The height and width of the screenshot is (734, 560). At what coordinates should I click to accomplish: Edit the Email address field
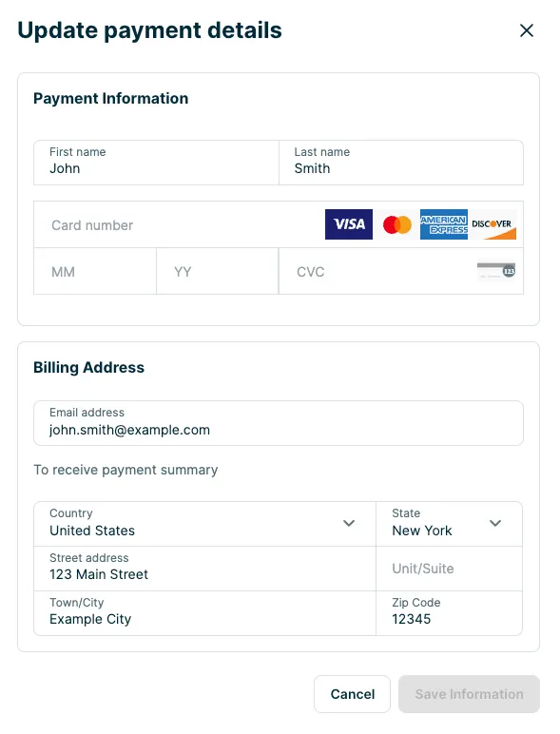point(279,423)
